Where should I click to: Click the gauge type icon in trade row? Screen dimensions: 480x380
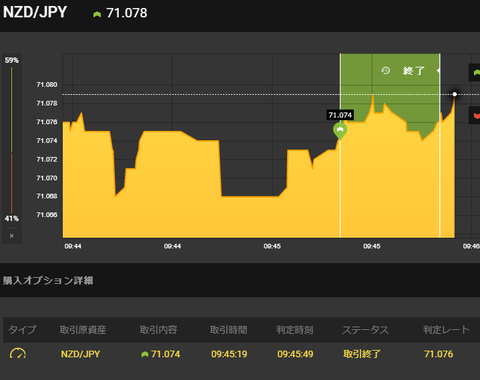(18, 353)
